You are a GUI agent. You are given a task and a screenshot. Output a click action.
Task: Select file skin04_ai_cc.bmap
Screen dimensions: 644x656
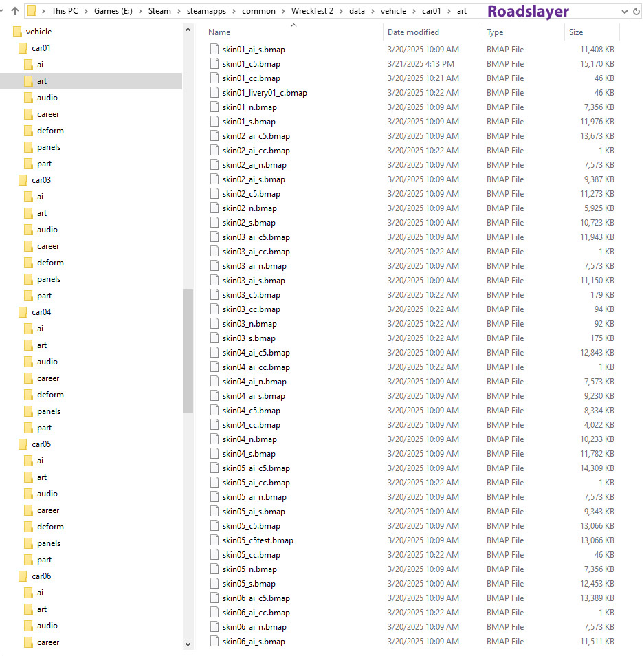[256, 367]
